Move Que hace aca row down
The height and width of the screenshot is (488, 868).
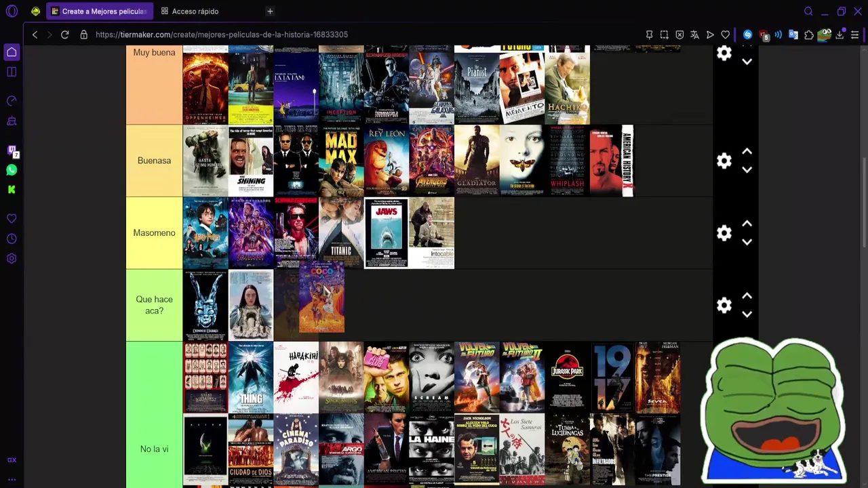747,314
